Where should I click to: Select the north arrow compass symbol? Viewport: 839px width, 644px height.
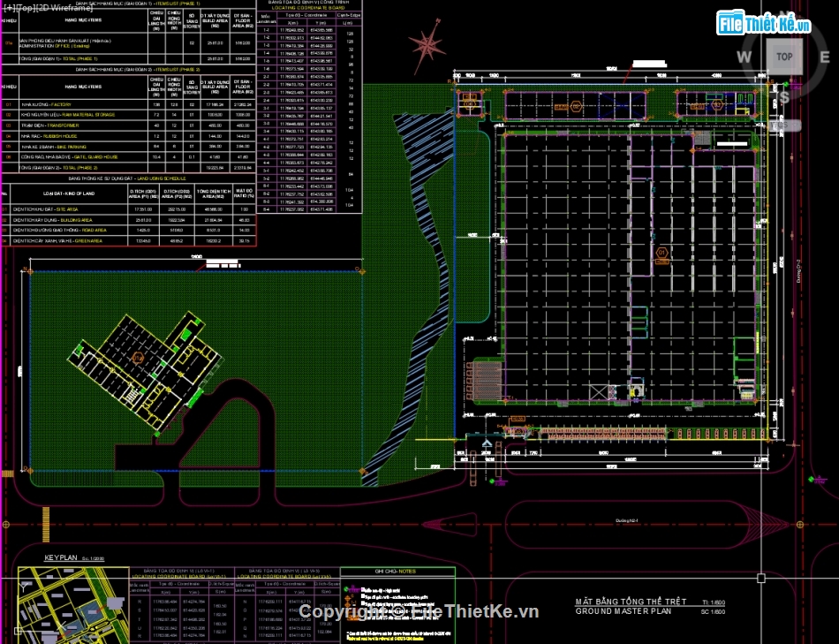(x=427, y=46)
